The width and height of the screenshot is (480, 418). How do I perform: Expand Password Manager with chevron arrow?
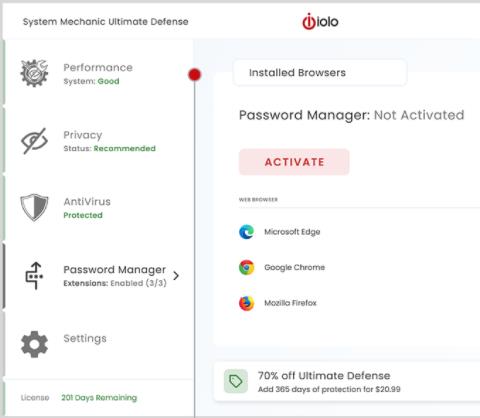point(176,276)
